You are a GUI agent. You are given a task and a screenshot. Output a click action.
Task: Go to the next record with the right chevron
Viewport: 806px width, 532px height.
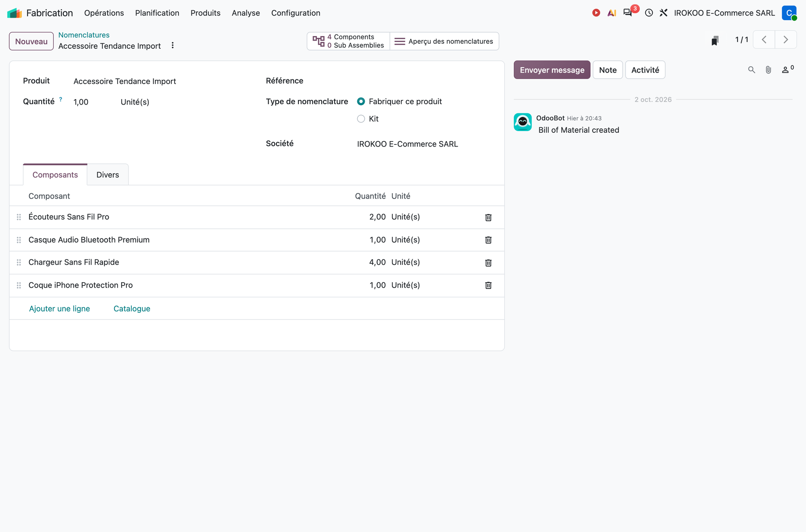tap(786, 40)
